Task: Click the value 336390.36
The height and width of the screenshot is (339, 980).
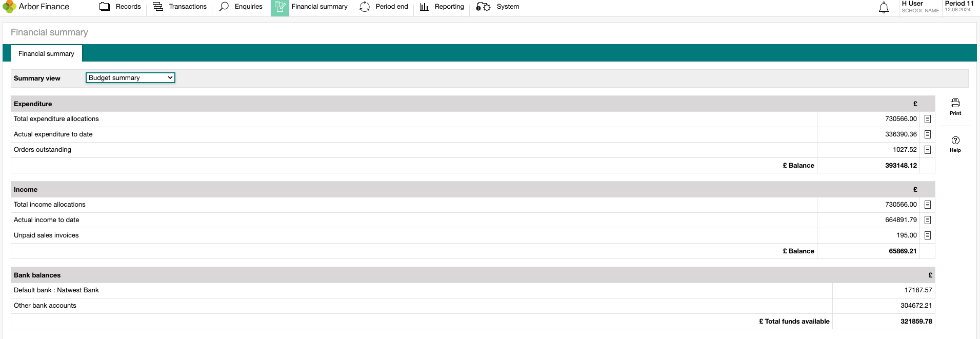Action: coord(901,134)
